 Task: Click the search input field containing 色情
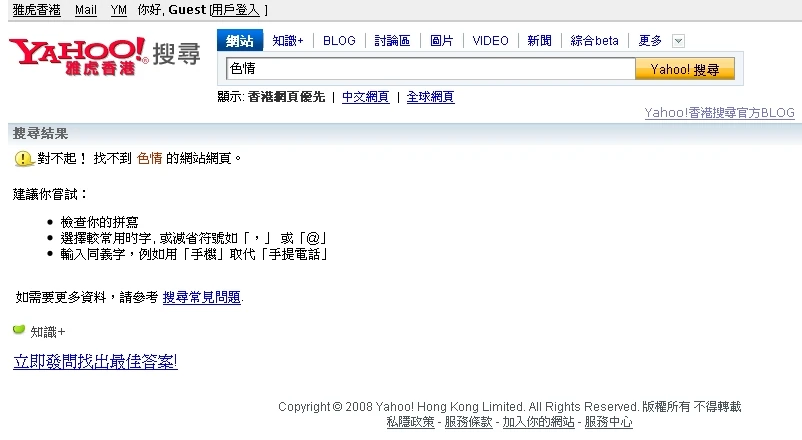point(431,69)
